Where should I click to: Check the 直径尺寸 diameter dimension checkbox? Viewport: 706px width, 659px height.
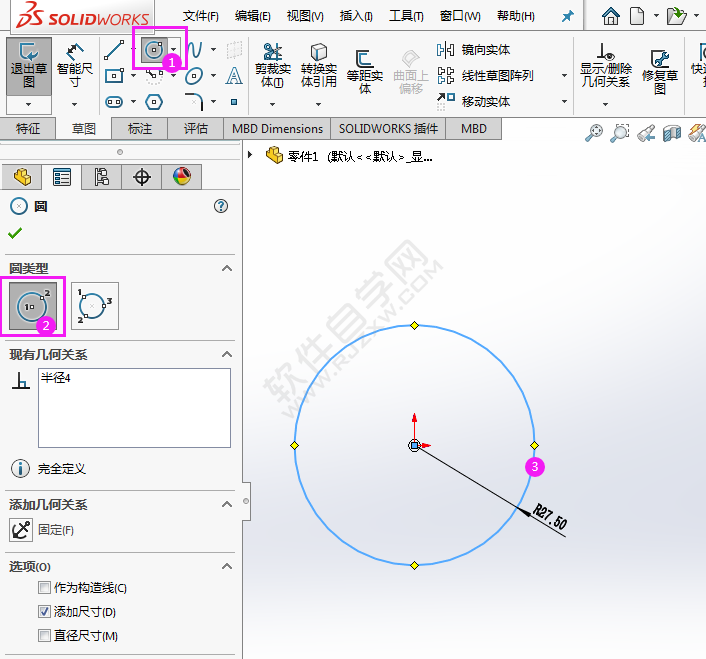pyautogui.click(x=44, y=636)
